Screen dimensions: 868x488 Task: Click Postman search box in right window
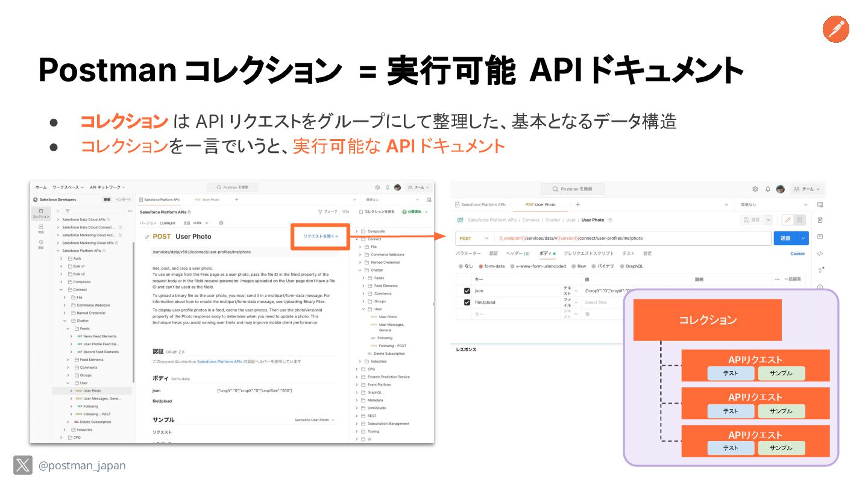572,189
